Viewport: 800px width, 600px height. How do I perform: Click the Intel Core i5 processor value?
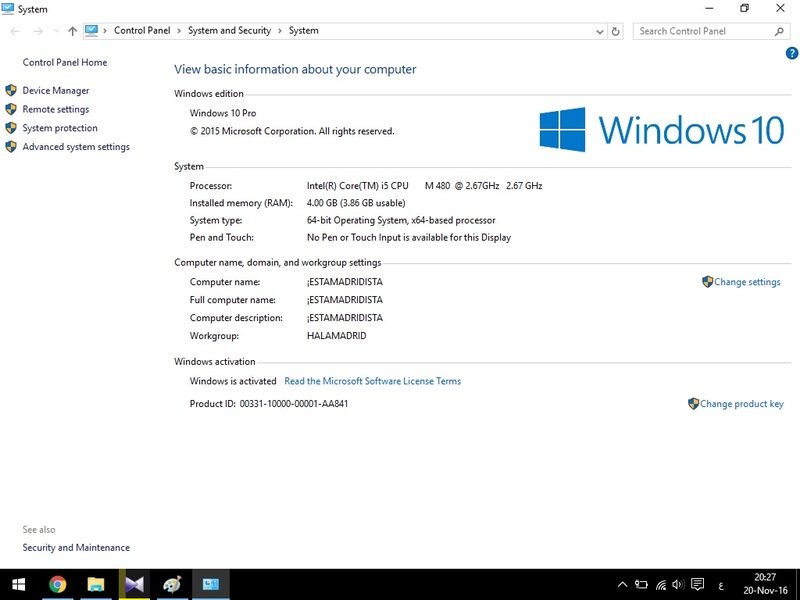click(424, 186)
